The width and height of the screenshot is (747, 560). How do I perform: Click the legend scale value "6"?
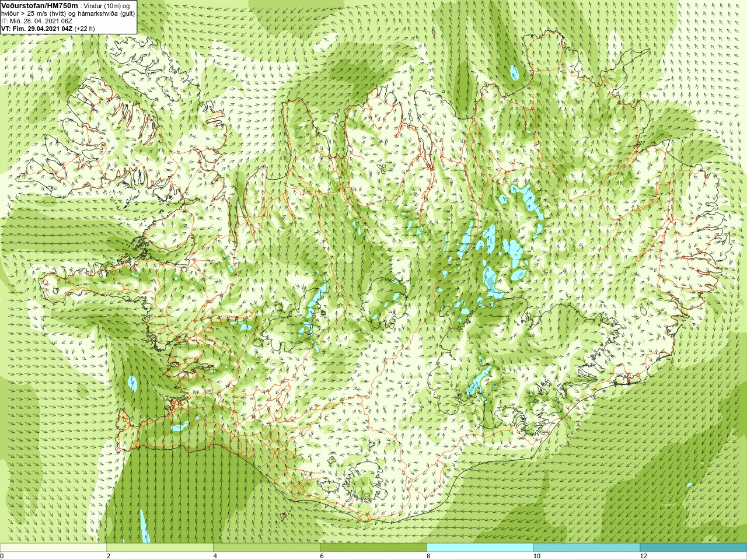tap(322, 556)
